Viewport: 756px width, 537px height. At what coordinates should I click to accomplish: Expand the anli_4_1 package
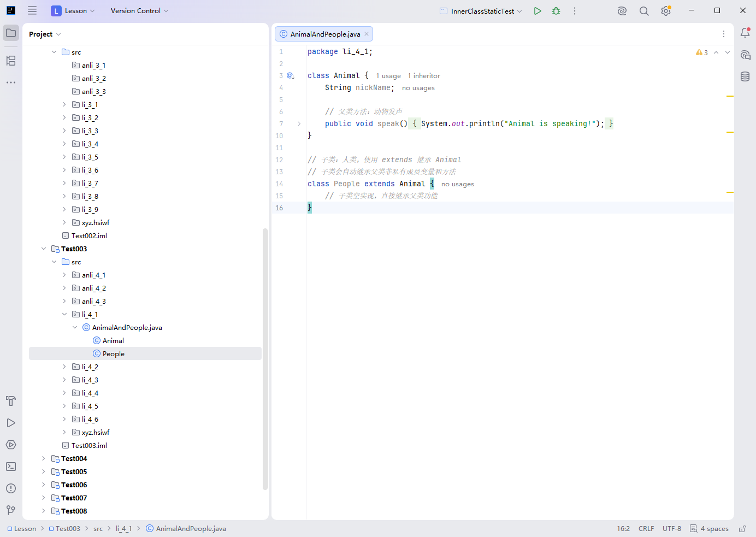pyautogui.click(x=64, y=275)
